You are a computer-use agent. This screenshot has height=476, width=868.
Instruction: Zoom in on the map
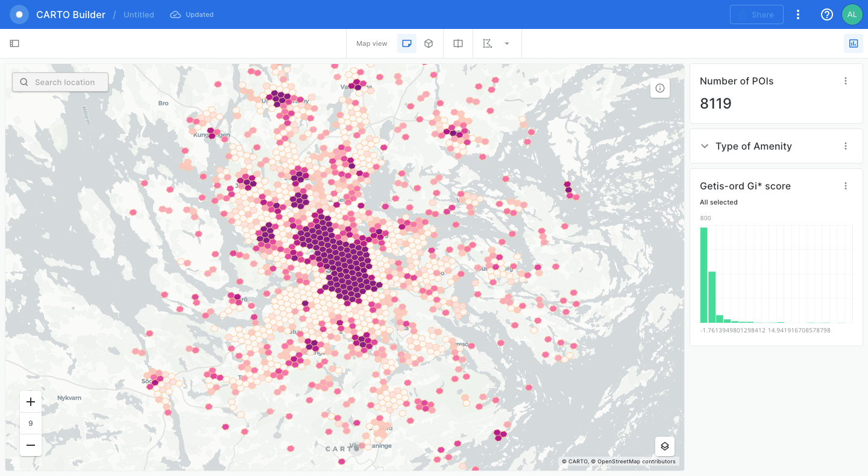(x=31, y=402)
